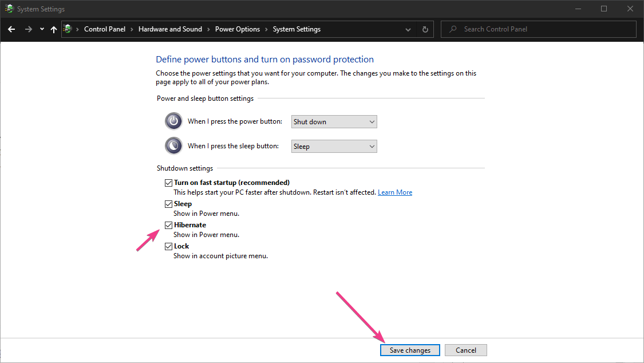Go up one level arrow
644x363 pixels.
53,29
